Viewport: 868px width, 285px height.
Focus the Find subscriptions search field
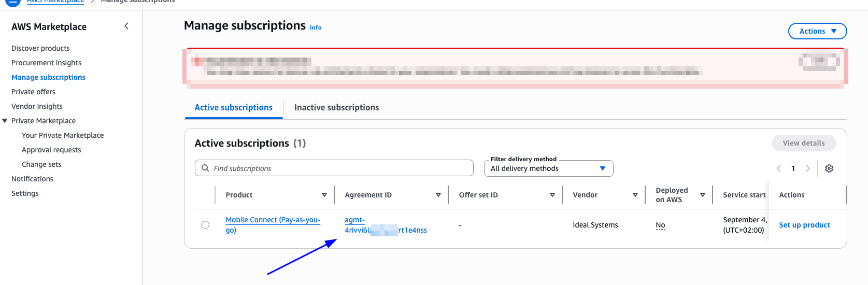(x=334, y=168)
